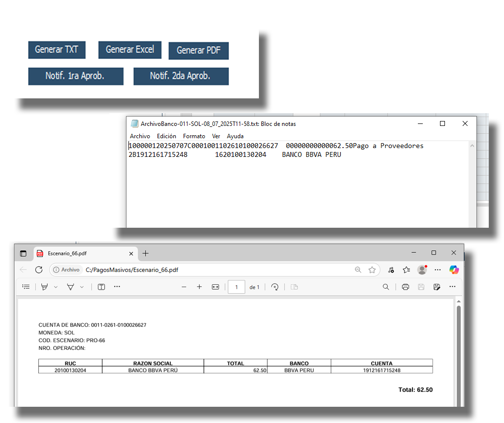Viewport: 504px width, 423px height.
Task: Click the browser address bar URL
Action: 132,270
